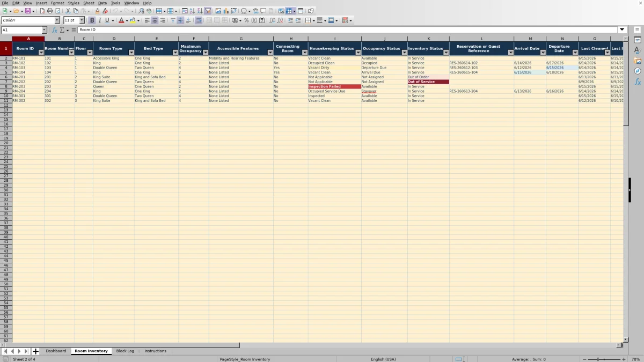Open the Room Type column filter dropdown

[131, 53]
